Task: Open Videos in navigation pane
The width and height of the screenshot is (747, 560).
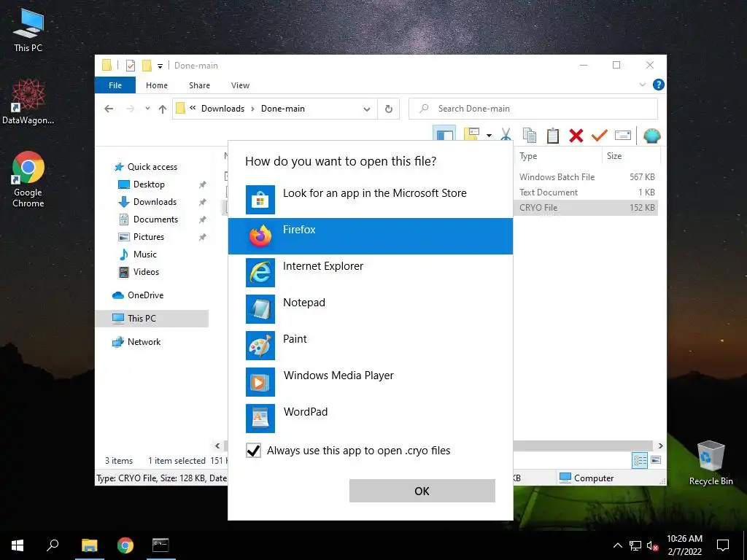Action: [146, 272]
